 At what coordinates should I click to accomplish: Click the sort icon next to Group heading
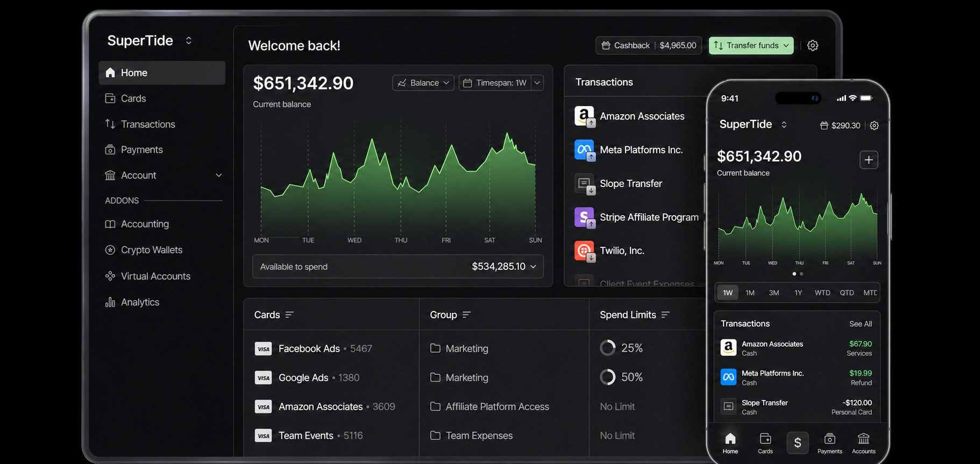click(466, 315)
